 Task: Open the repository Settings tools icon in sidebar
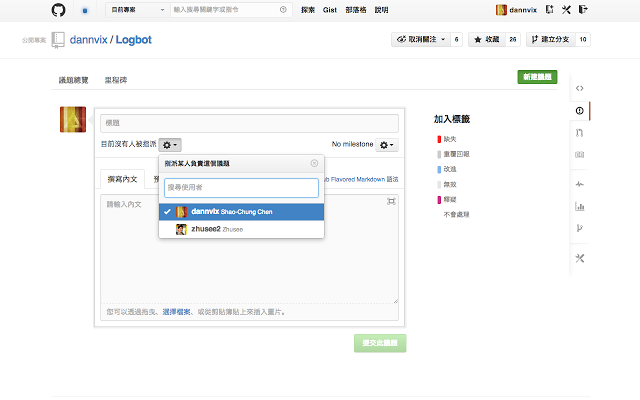pyautogui.click(x=580, y=258)
